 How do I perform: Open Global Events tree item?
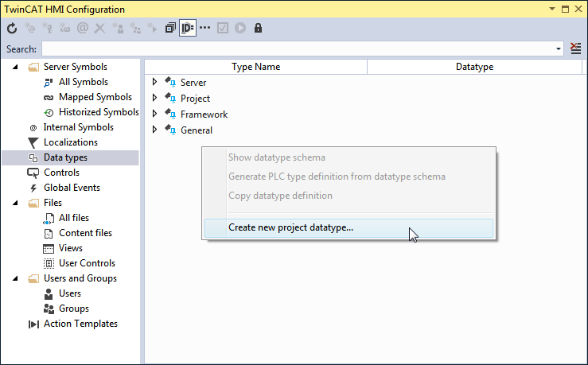[72, 188]
